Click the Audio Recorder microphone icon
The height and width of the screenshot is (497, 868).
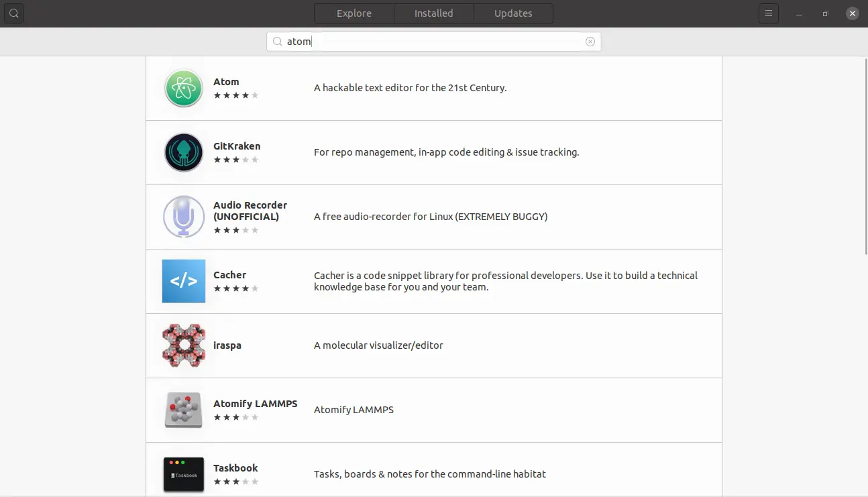tap(184, 217)
